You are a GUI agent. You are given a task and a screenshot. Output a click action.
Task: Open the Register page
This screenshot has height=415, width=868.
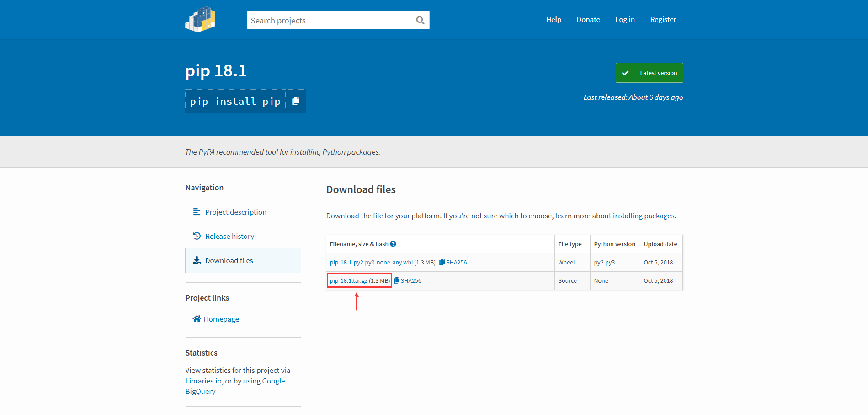pos(663,19)
